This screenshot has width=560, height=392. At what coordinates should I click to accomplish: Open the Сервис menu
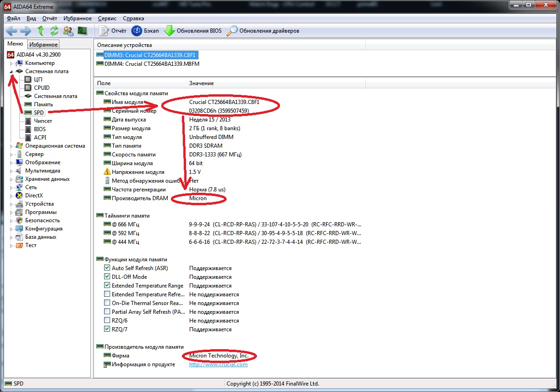coord(107,18)
